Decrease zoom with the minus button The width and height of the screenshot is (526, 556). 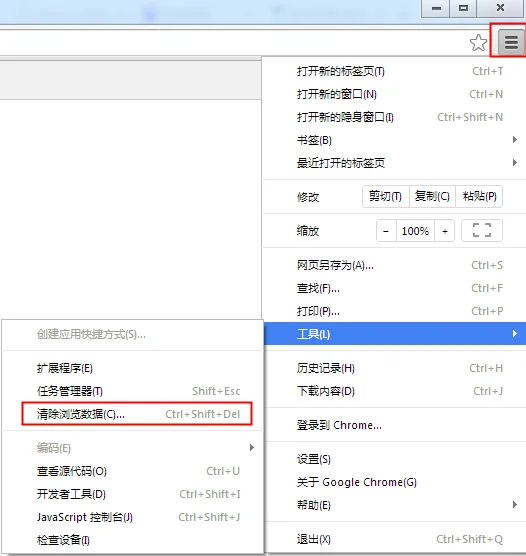pos(386,231)
